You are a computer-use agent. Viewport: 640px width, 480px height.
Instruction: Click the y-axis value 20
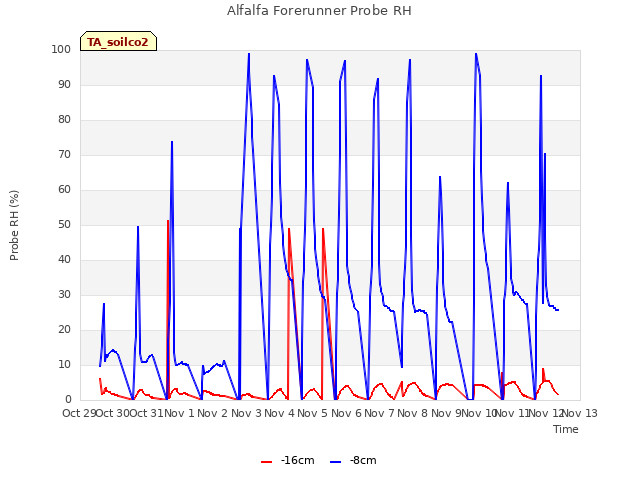click(64, 330)
